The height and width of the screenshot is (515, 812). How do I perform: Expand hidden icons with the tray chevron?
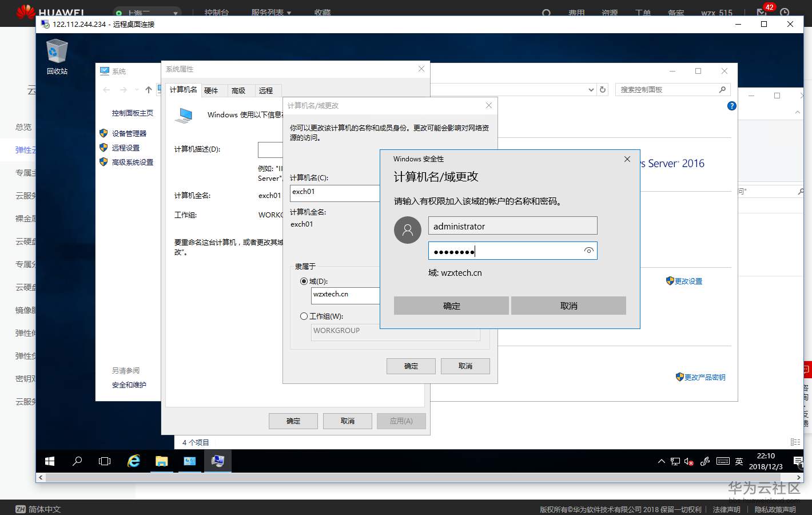[x=661, y=461]
